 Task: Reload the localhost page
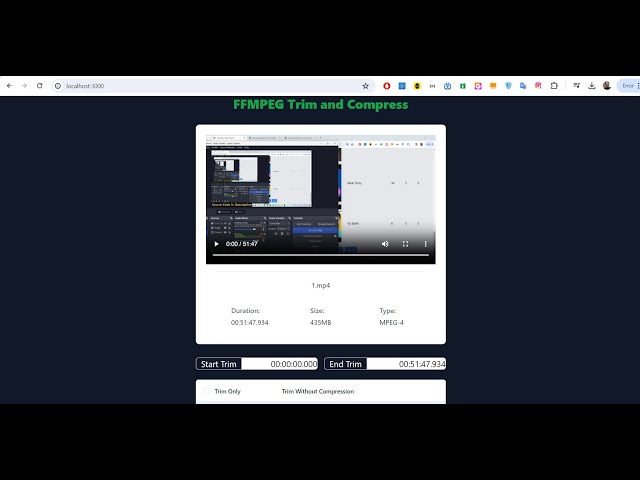point(40,86)
